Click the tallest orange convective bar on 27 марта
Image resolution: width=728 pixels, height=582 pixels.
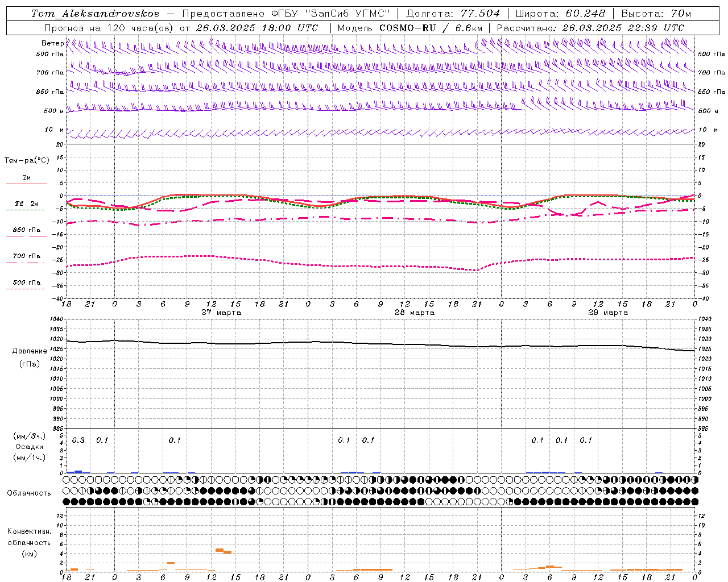pos(220,550)
